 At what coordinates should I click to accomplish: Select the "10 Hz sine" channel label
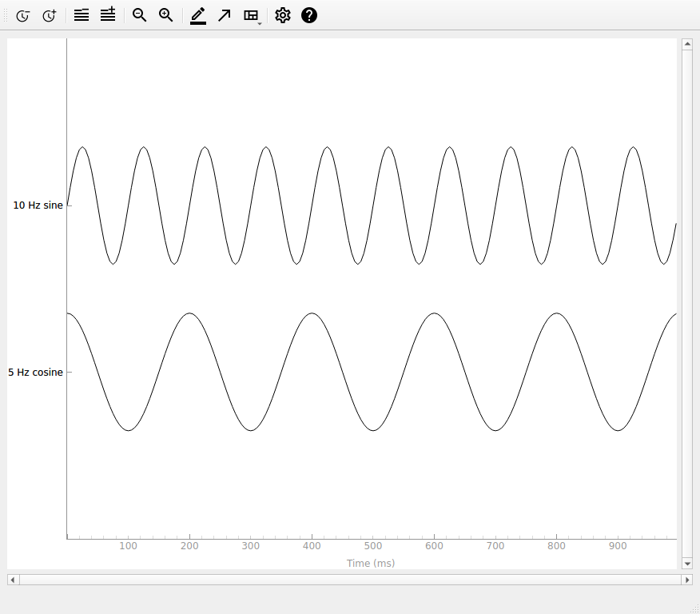point(38,205)
